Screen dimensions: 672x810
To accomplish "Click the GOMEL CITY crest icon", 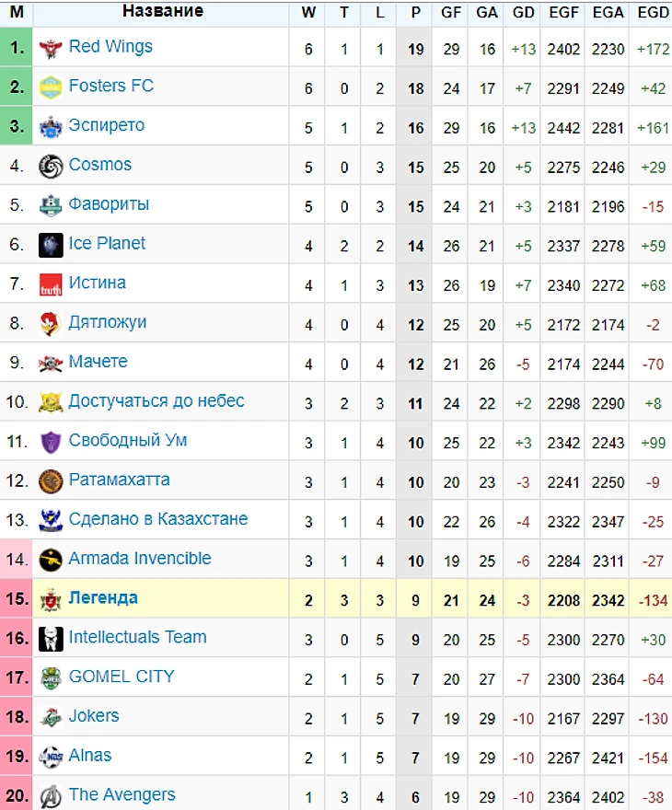I will coord(50,678).
